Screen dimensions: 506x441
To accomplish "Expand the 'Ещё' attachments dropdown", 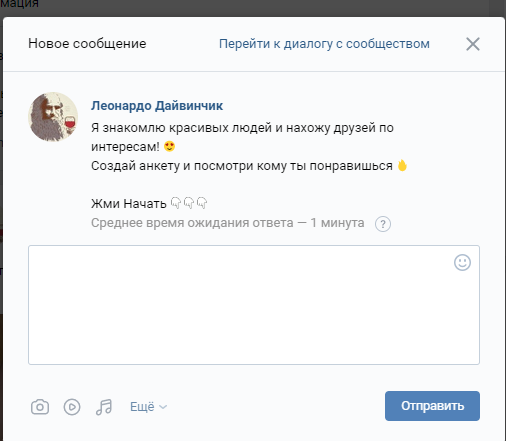I will (148, 407).
